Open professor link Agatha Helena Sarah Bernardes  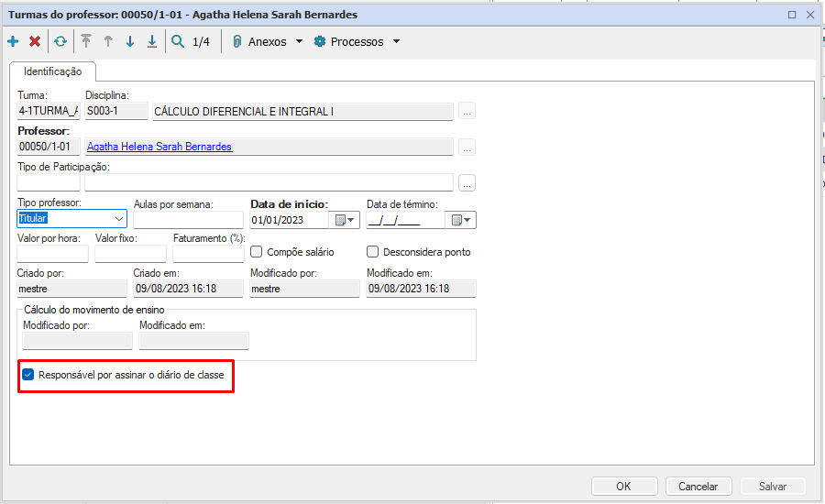tap(159, 147)
